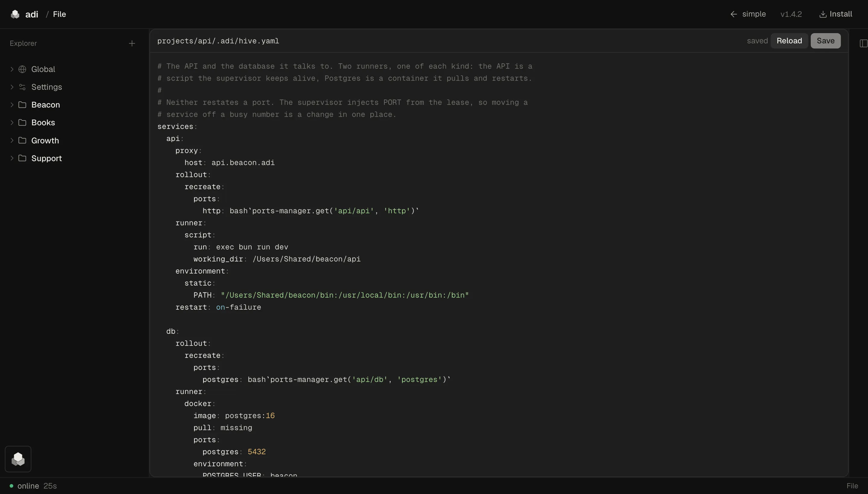Click the globe icon beside Global
The width and height of the screenshot is (868, 494).
pos(22,69)
